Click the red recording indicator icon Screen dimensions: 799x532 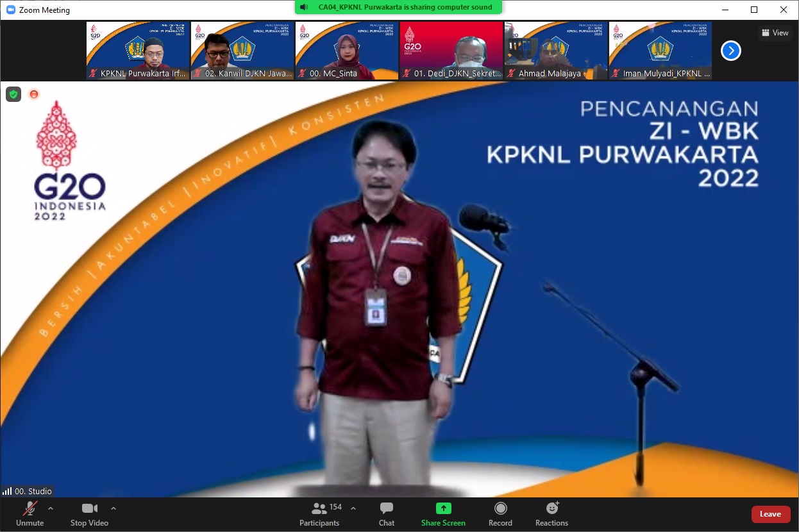34,94
